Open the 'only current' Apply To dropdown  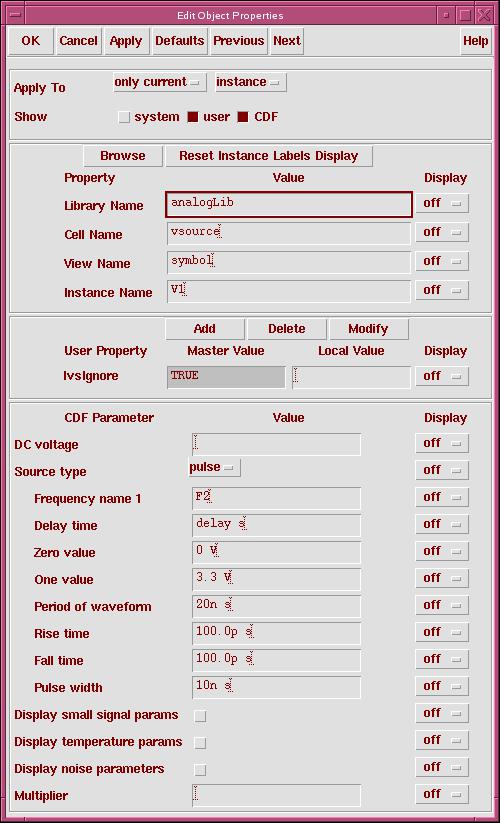(x=159, y=82)
